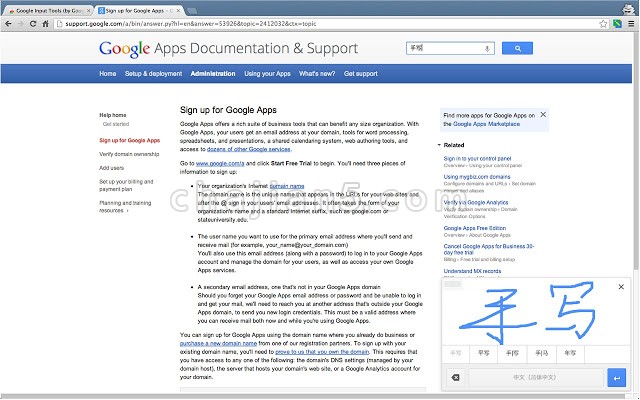Click the language label bar in handwriting panel
Viewport: 640px width, 400px height.
click(x=536, y=378)
